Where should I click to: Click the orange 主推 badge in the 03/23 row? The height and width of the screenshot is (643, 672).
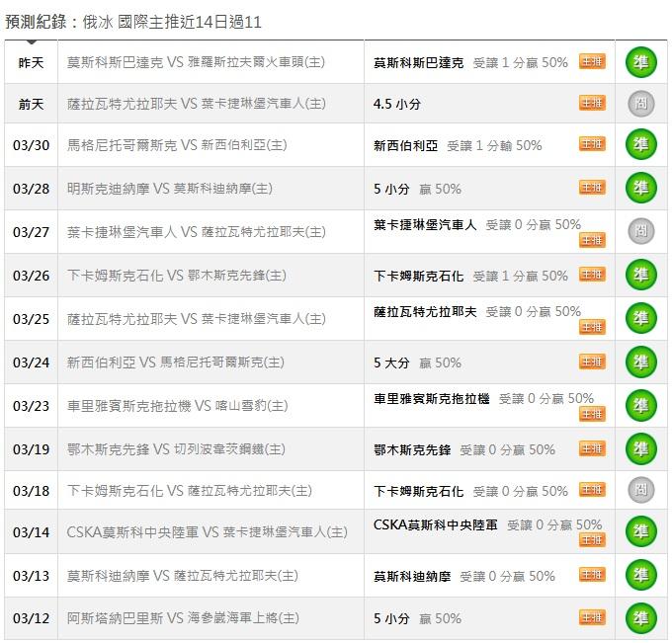pos(592,414)
